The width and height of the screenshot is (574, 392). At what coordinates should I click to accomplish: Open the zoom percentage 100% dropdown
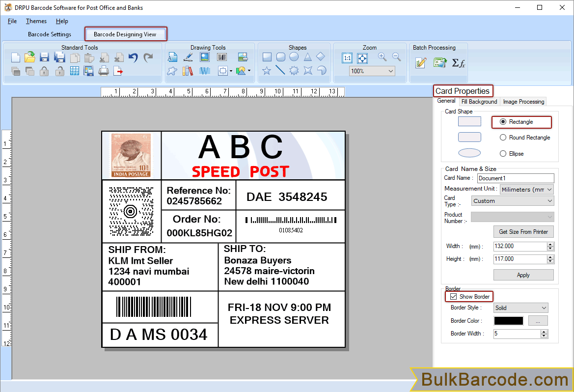372,71
